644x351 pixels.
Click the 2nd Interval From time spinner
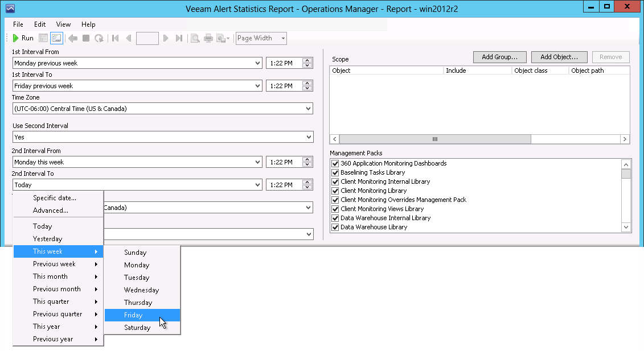pos(307,162)
